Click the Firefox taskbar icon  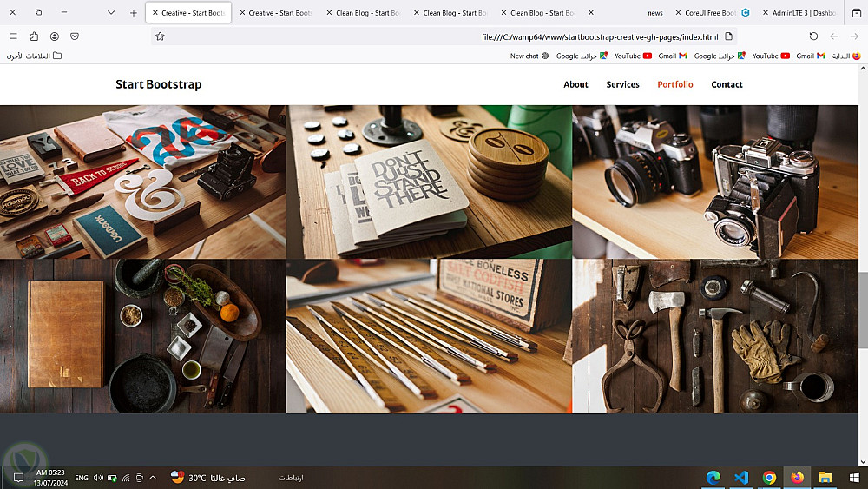(x=797, y=478)
